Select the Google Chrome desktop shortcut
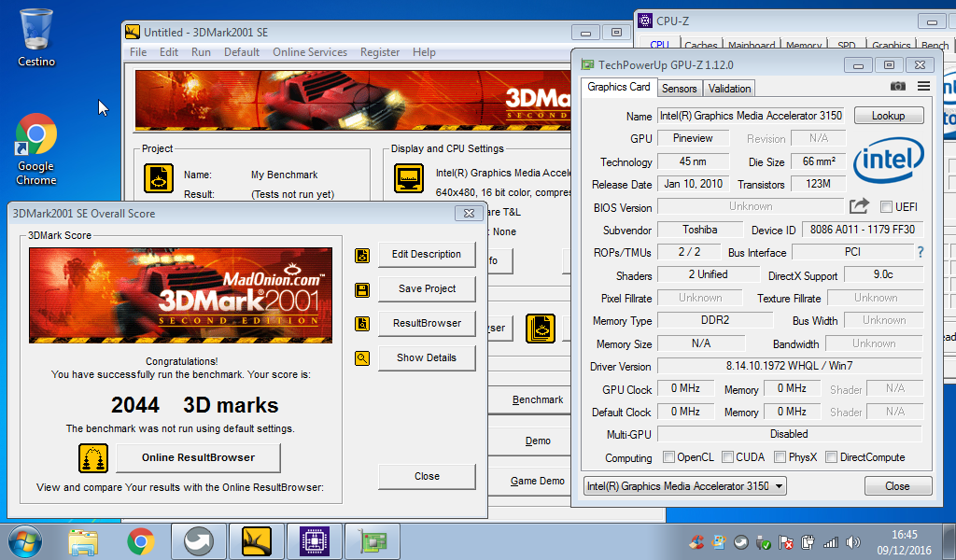The width and height of the screenshot is (956, 560). (36, 150)
